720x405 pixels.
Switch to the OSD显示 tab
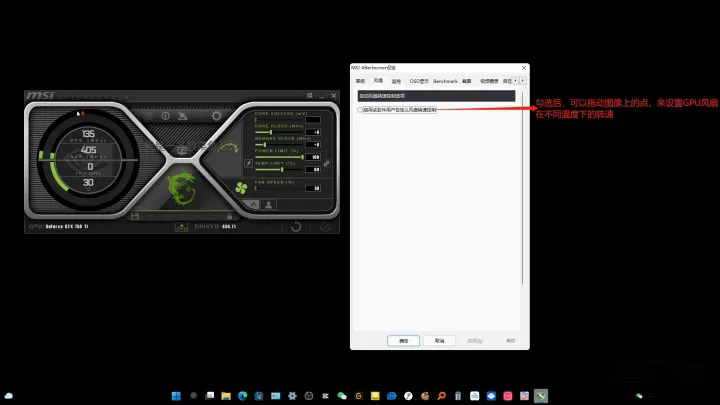click(x=419, y=81)
